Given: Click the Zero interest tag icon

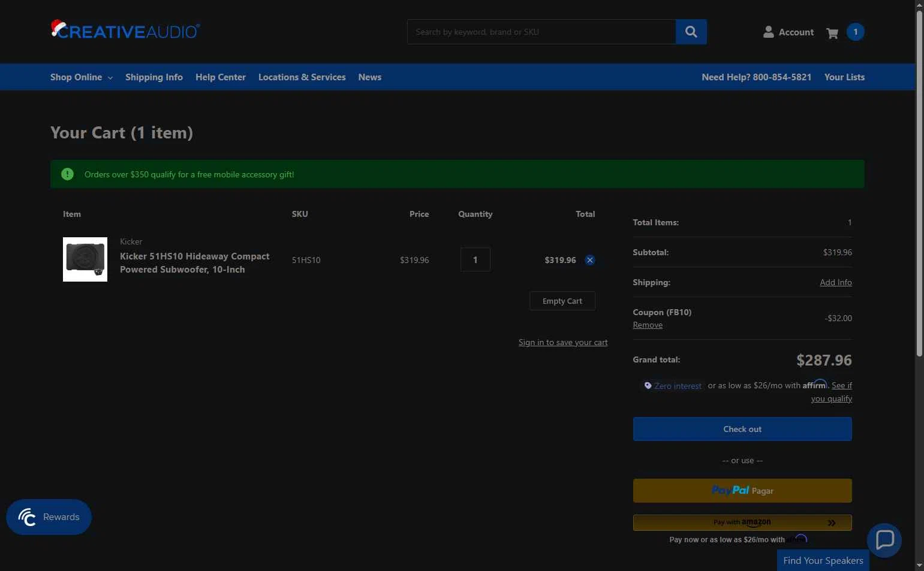Looking at the screenshot, I should pos(648,386).
